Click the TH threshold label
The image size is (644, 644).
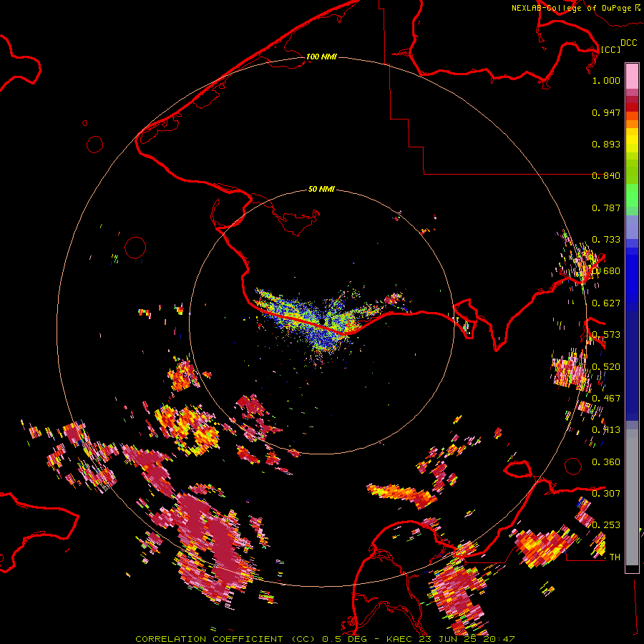click(615, 557)
